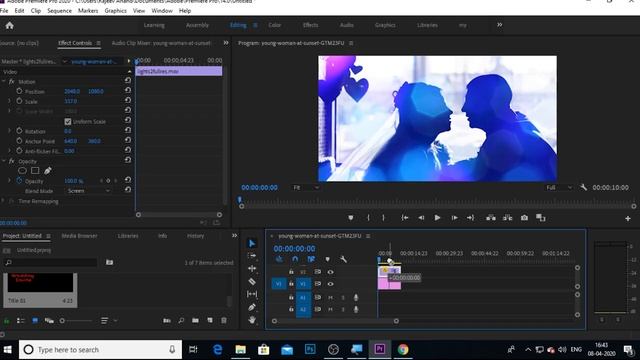Toggle Position animation stopwatch

19,91
